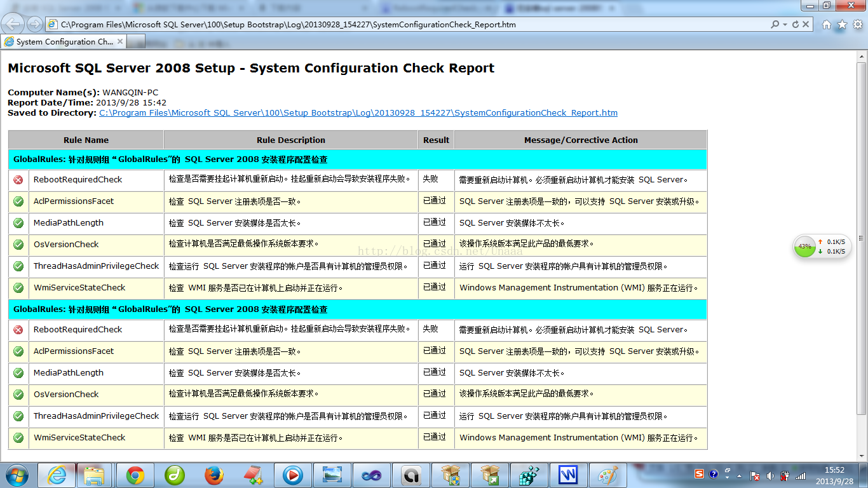
Task: Open a new tab next to the current tab
Action: click(x=137, y=42)
